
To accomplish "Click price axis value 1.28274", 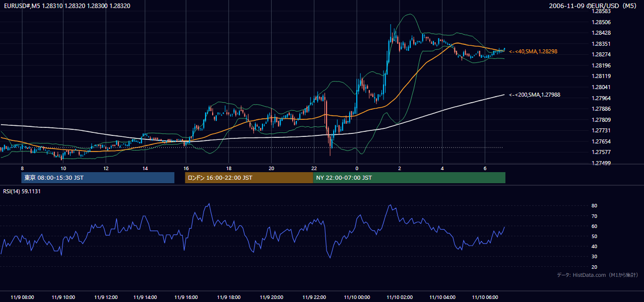I will [x=601, y=54].
